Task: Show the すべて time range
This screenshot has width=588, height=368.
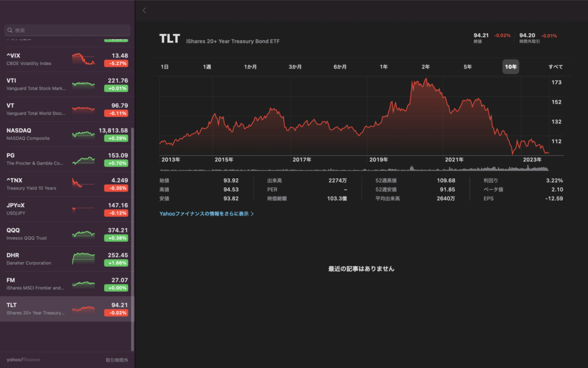Action: [555, 67]
